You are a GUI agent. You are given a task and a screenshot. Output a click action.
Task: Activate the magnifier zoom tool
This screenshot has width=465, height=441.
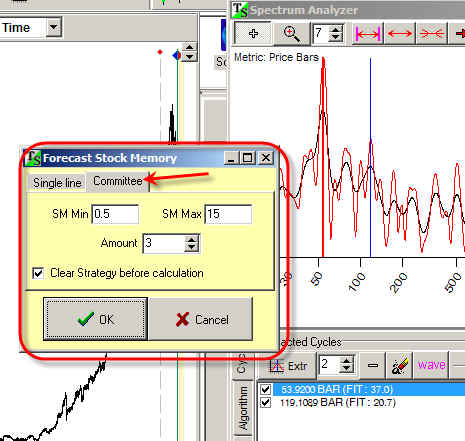(x=291, y=33)
